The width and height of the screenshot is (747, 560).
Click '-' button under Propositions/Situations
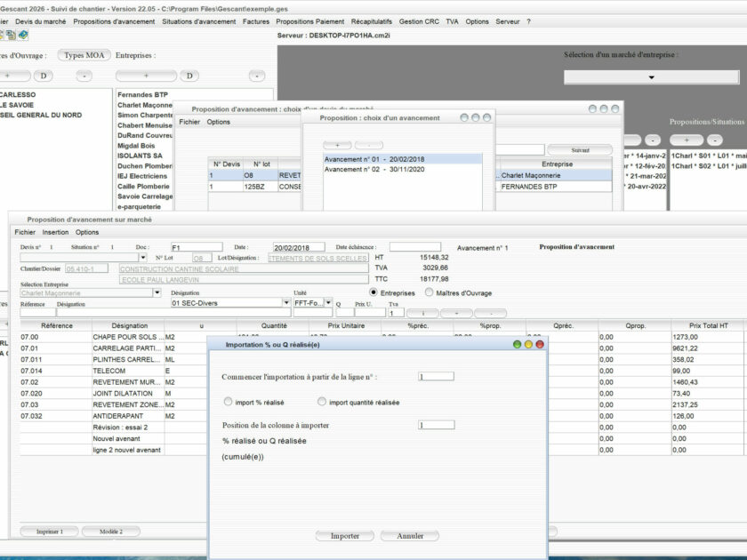(x=715, y=140)
